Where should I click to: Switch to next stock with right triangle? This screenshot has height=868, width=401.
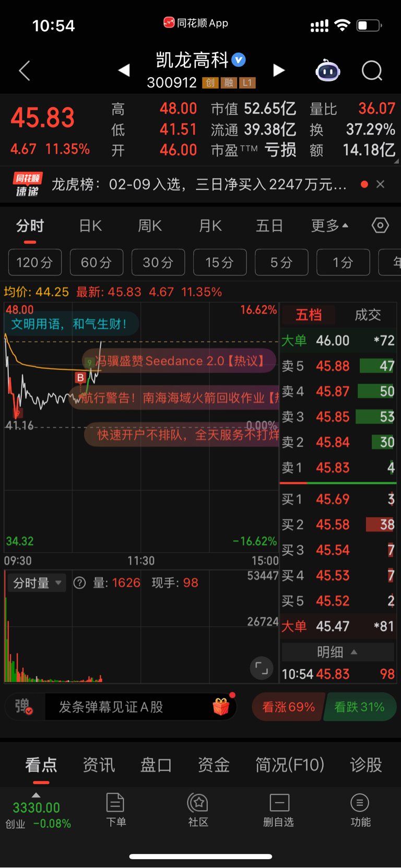click(279, 70)
